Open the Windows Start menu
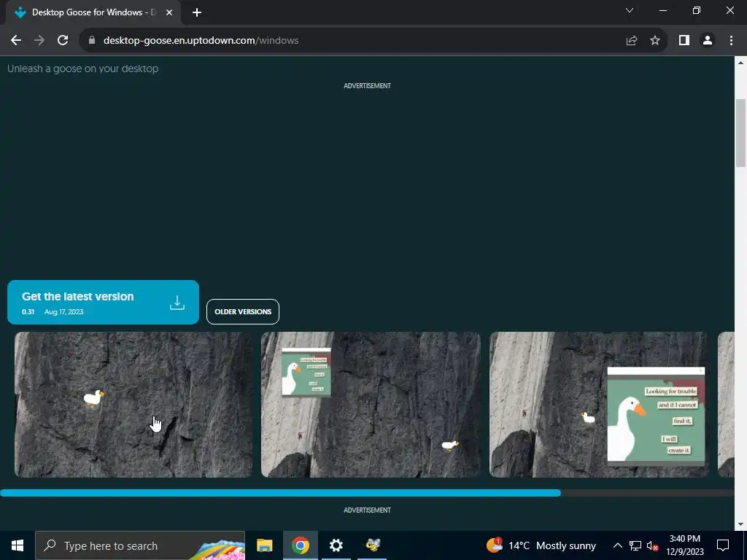 pos(18,545)
